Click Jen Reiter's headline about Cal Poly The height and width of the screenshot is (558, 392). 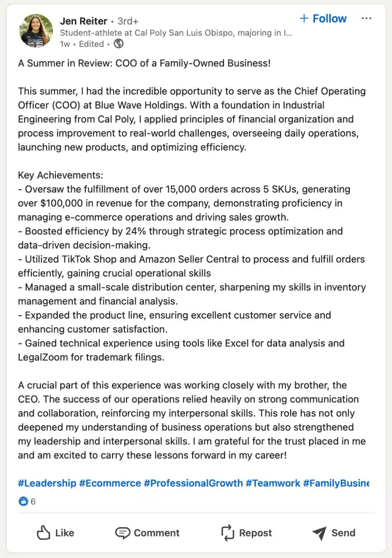176,32
